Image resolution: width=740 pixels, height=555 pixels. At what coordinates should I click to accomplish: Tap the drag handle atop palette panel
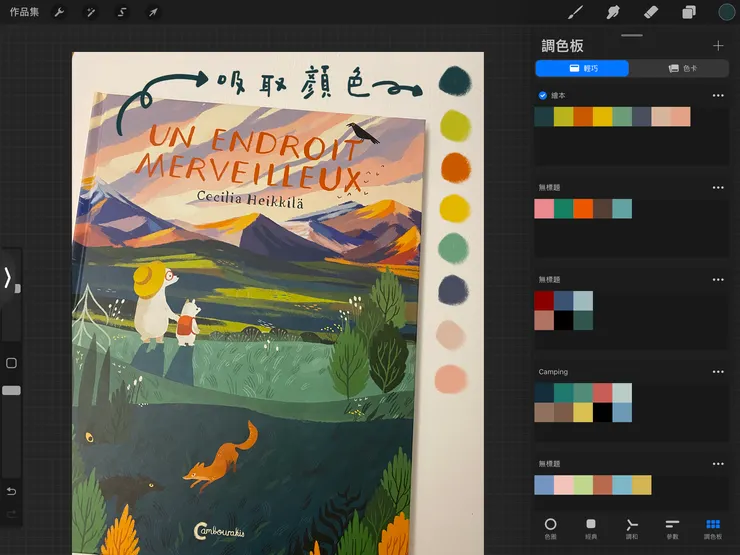(632, 35)
